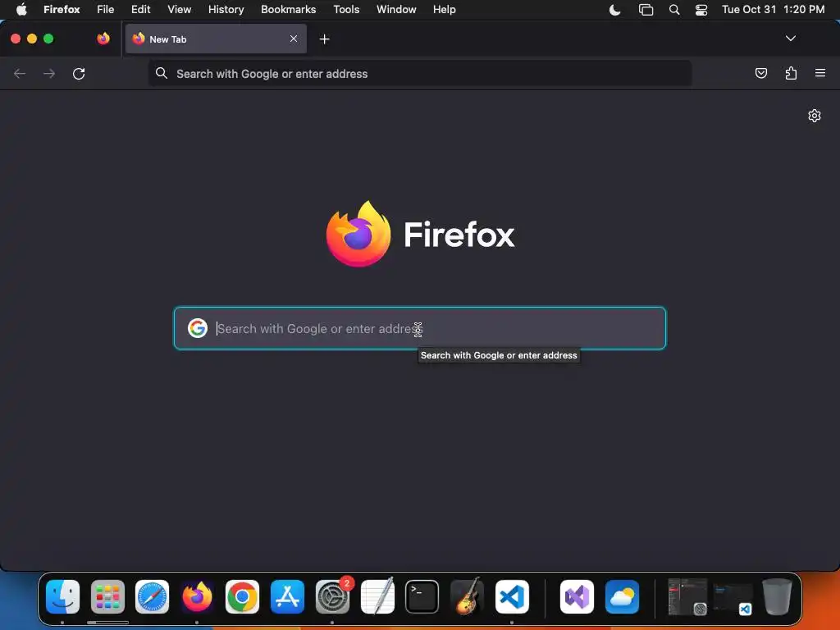
Task: Expand the list all tabs chevron
Action: click(790, 39)
